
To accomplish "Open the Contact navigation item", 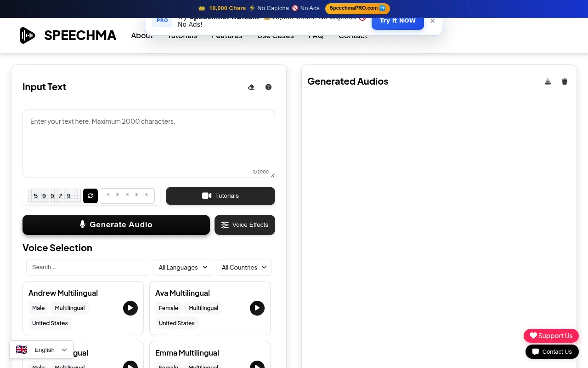I will pos(353,35).
